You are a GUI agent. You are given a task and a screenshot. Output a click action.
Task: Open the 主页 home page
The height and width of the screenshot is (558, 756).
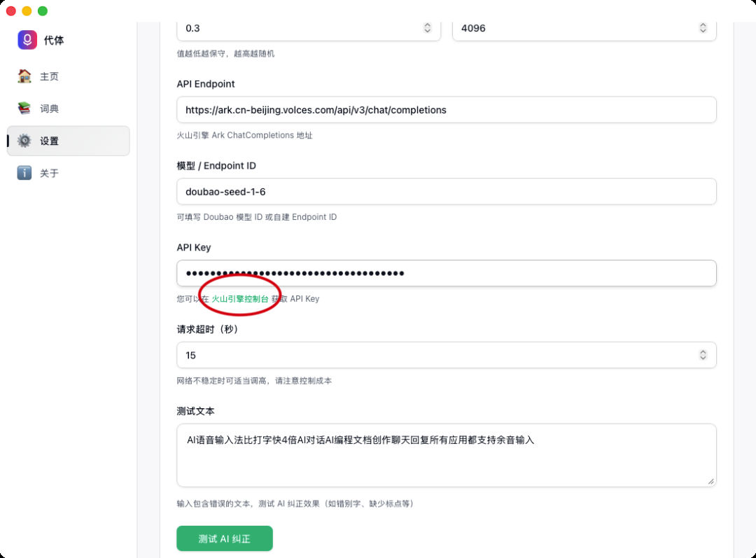(49, 76)
